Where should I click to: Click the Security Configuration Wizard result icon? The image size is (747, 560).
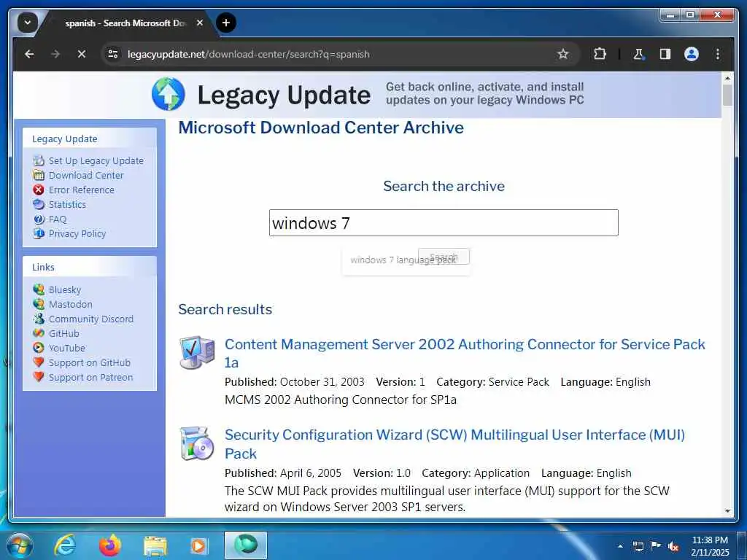point(197,443)
